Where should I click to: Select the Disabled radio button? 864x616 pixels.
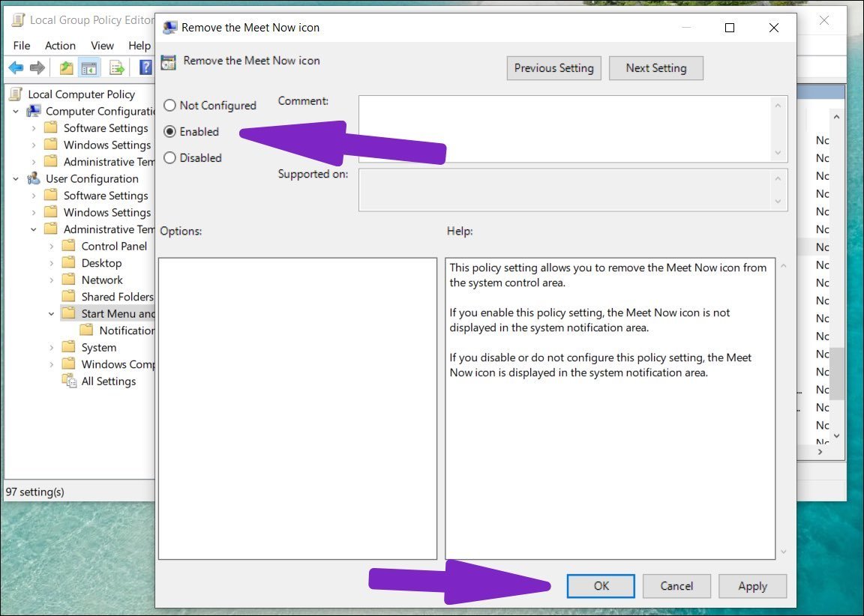click(x=169, y=158)
